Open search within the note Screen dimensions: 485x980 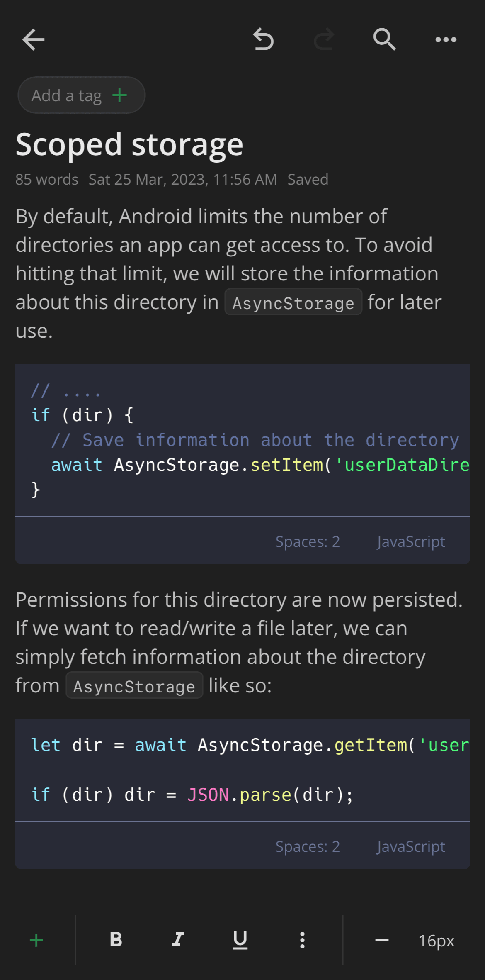pos(383,39)
